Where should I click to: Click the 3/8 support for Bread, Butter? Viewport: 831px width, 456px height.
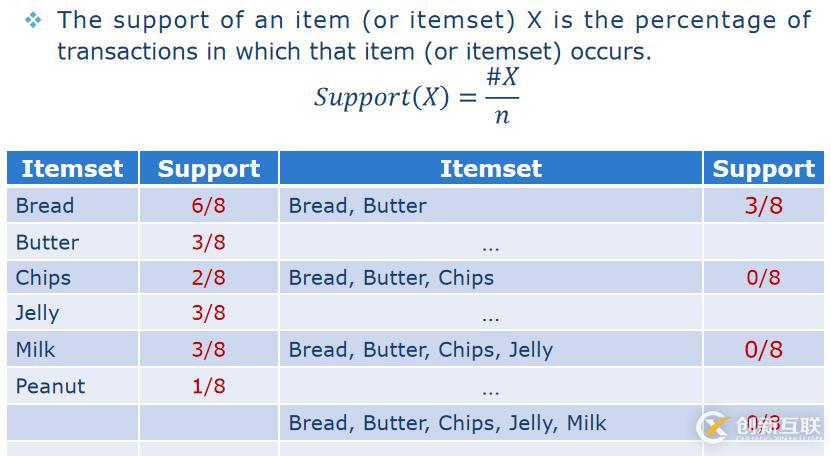[763, 206]
